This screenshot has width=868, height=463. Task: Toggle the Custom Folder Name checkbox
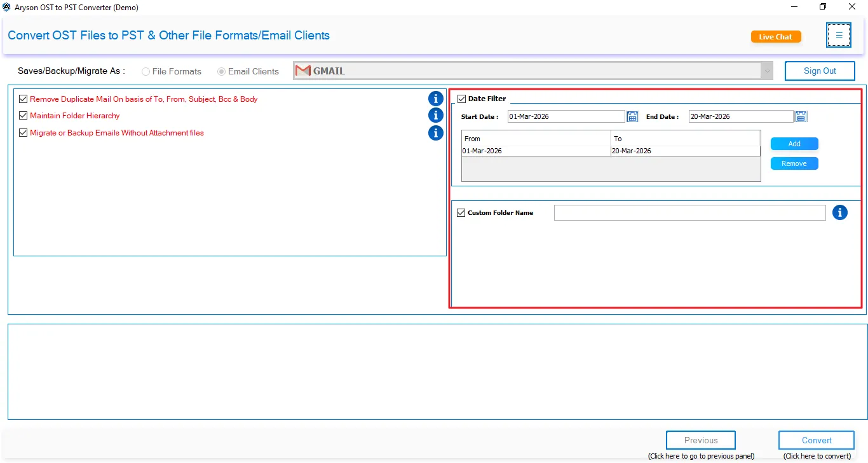coord(461,212)
